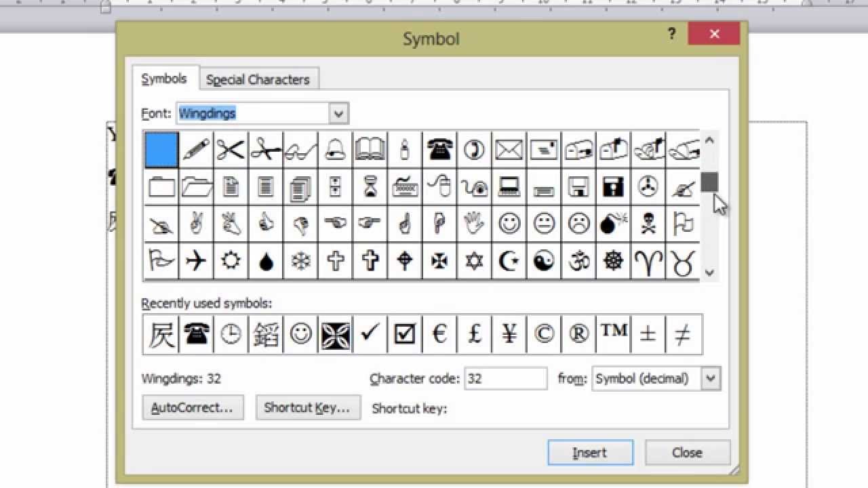The width and height of the screenshot is (868, 488).
Task: Click the Insert button
Action: (x=590, y=453)
